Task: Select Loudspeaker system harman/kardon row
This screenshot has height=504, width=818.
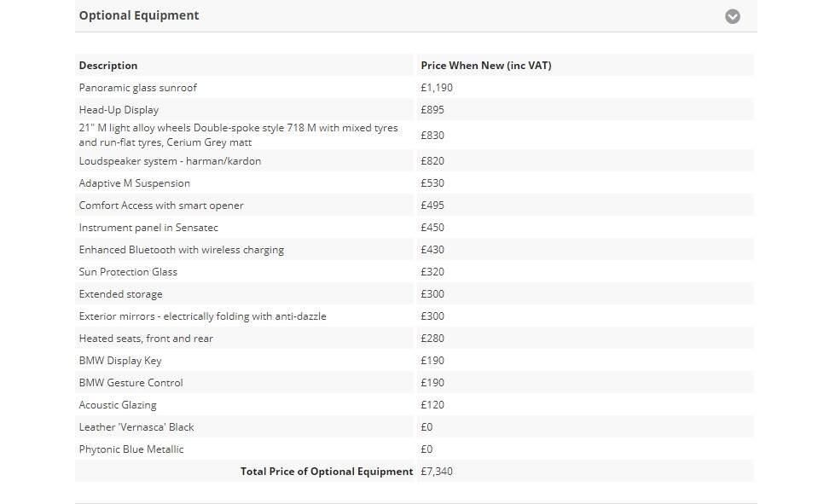Action: 415,161
